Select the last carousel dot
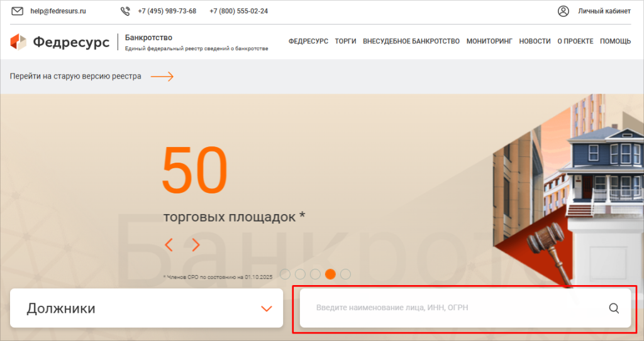Screen dimensions: 644x341 (x=345, y=274)
